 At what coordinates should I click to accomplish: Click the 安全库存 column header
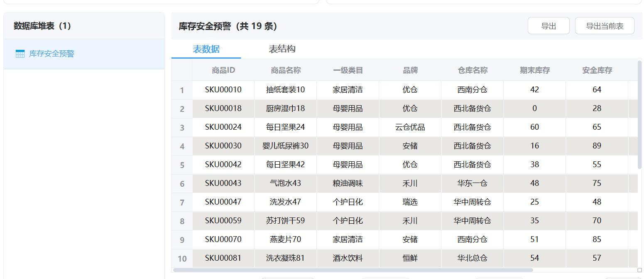tap(597, 70)
